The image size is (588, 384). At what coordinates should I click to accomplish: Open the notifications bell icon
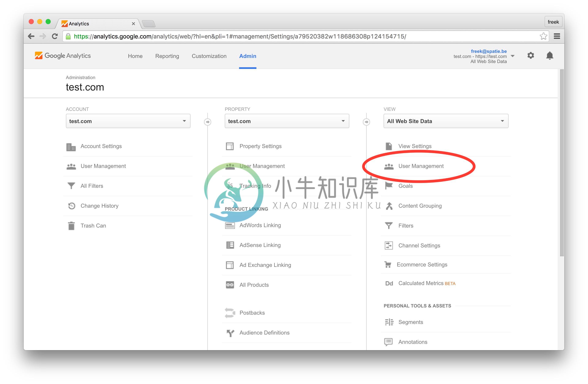pos(550,55)
